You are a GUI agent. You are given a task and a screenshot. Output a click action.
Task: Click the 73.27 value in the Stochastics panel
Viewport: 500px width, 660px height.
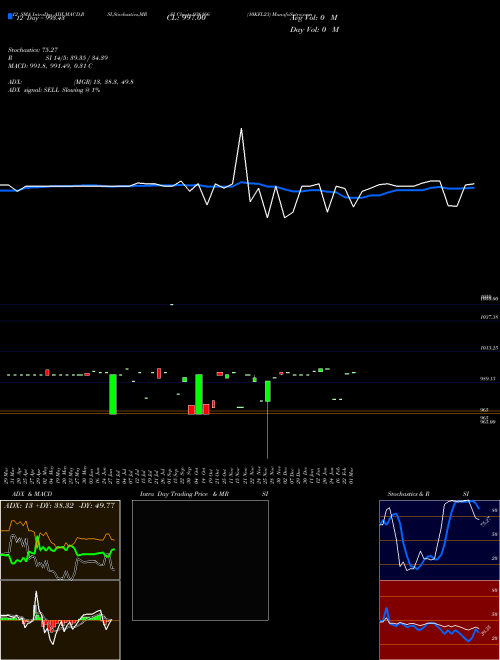486,522
